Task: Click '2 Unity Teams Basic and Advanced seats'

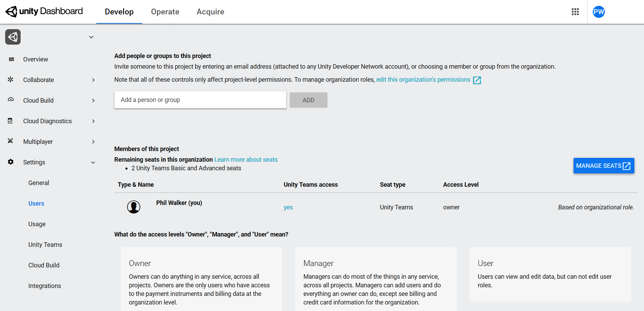Action: click(186, 168)
